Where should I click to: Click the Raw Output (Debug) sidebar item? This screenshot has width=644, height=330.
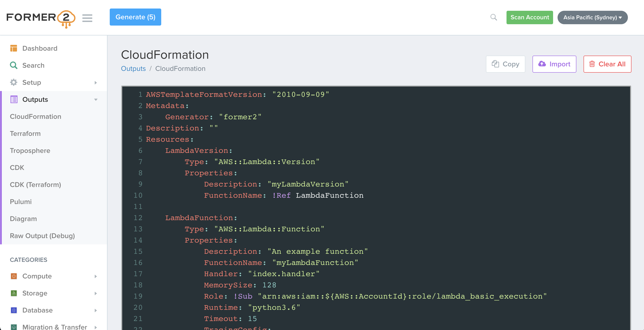(43, 236)
